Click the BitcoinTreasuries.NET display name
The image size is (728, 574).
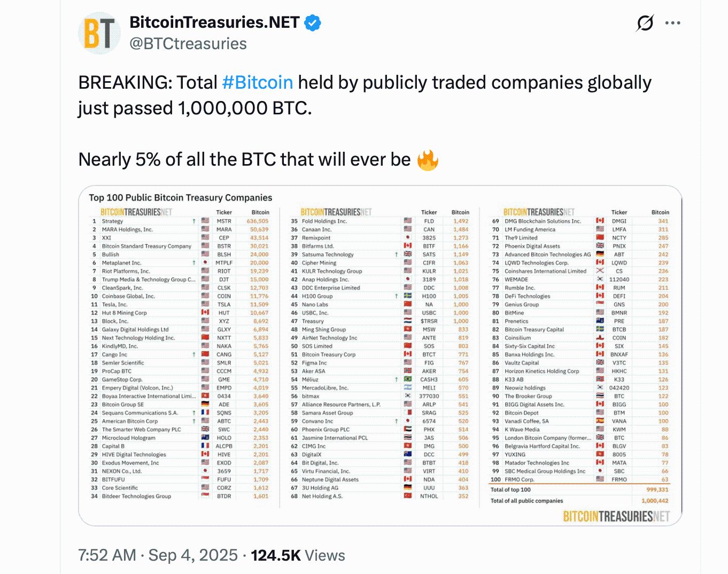pos(214,22)
